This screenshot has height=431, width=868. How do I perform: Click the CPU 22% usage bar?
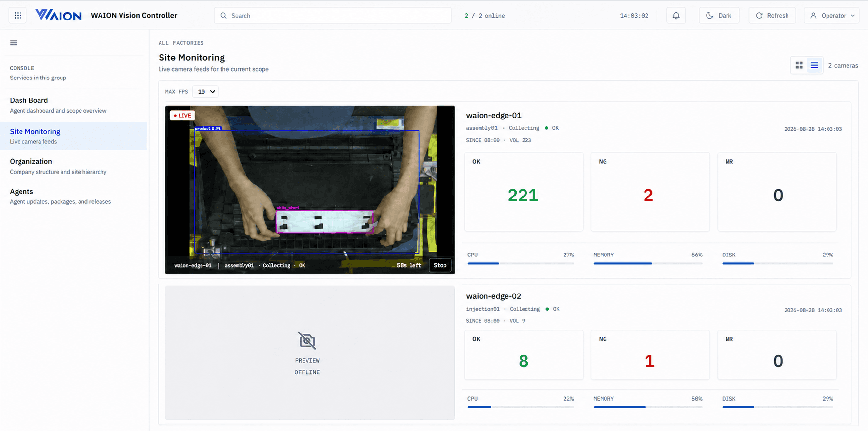click(521, 407)
